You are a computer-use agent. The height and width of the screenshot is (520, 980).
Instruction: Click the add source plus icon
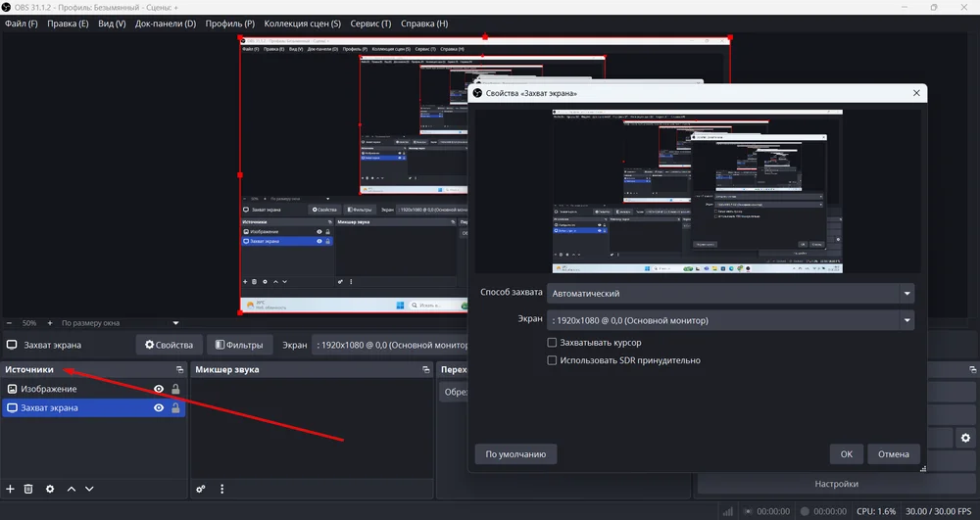10,489
